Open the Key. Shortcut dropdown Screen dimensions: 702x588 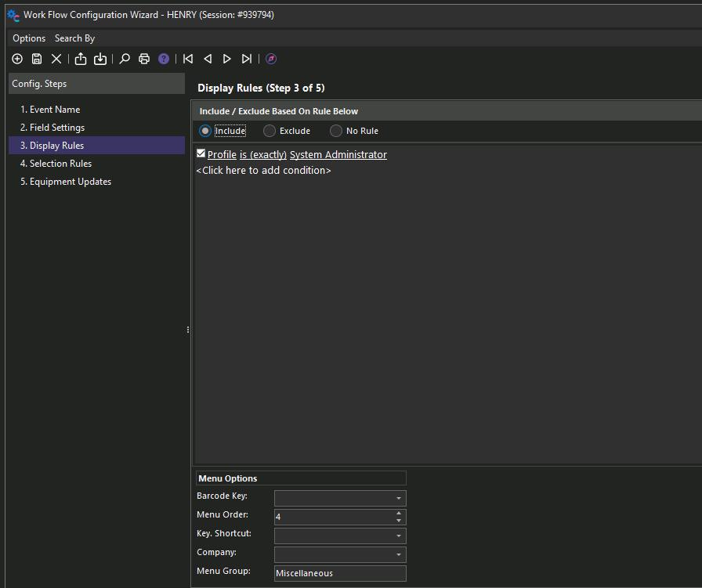pos(398,536)
